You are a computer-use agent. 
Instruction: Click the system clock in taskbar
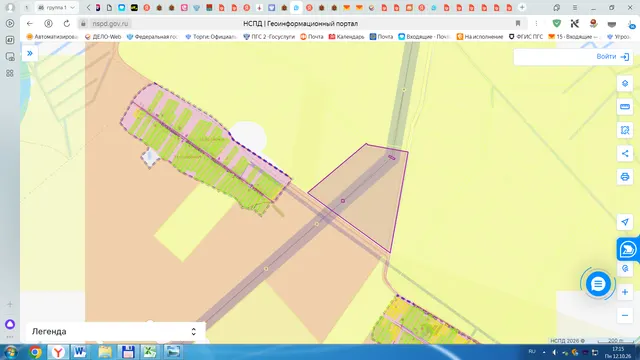point(618,352)
